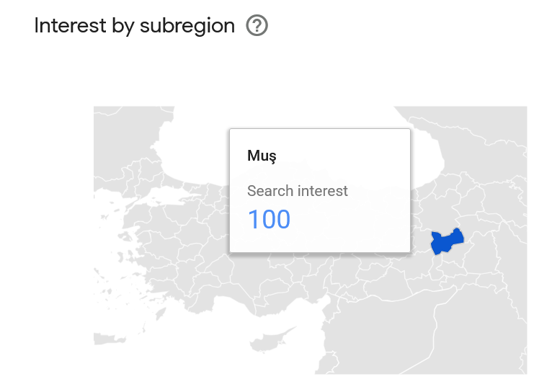
Task: Click Rhodes island off southwest Turkey
Action: 160,313
